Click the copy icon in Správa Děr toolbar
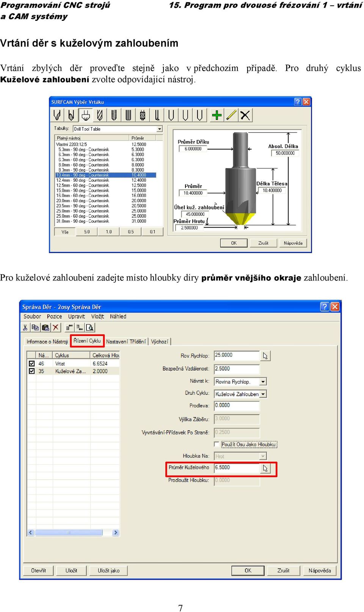 (x=36, y=327)
